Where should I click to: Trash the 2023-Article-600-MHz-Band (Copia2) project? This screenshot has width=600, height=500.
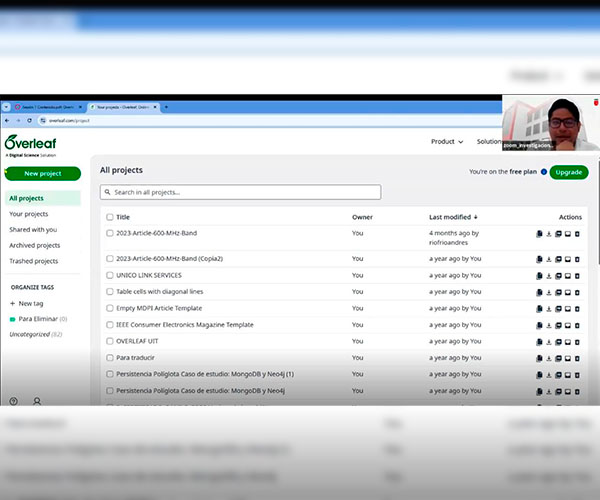point(577,259)
